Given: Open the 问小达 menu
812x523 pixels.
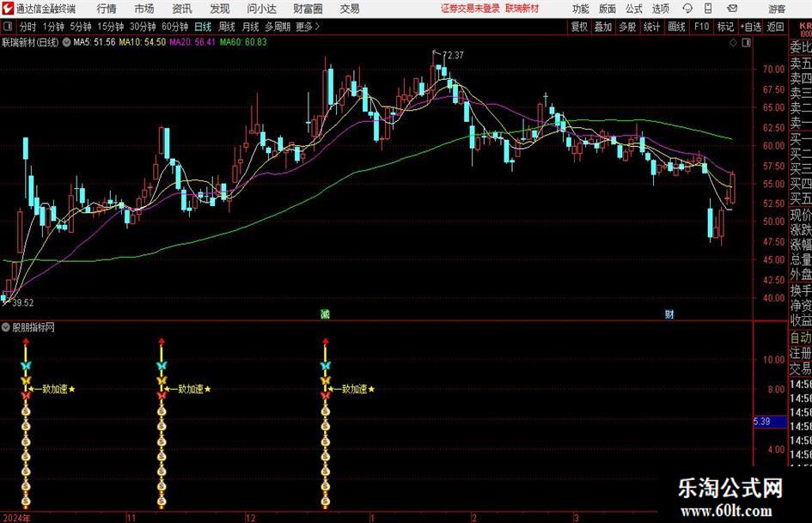Looking at the screenshot, I should pos(261,9).
